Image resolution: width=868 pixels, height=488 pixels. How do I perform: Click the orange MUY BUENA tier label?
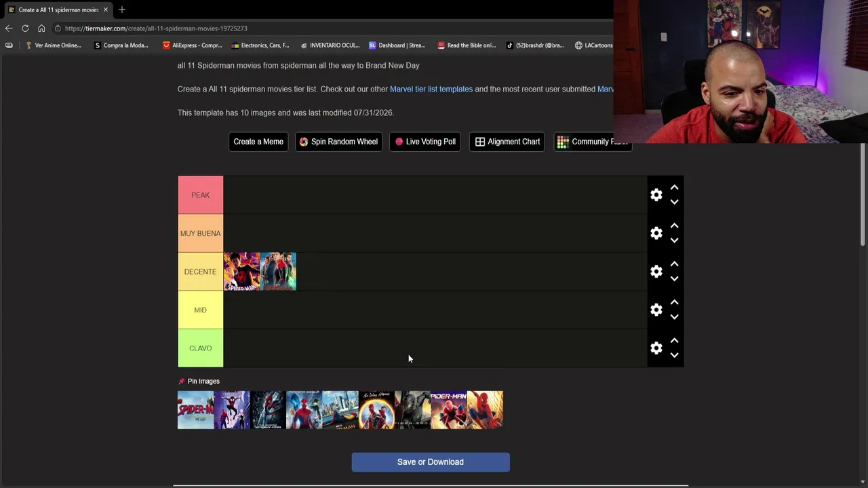pos(200,233)
